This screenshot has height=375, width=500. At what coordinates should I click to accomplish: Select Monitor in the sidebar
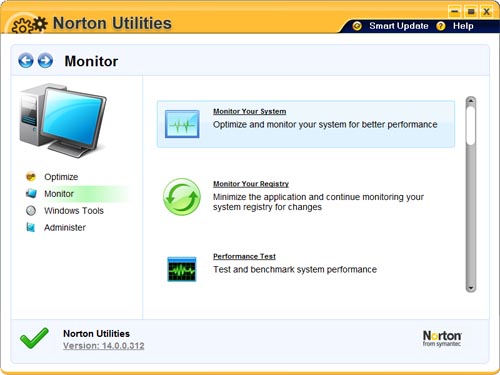59,194
